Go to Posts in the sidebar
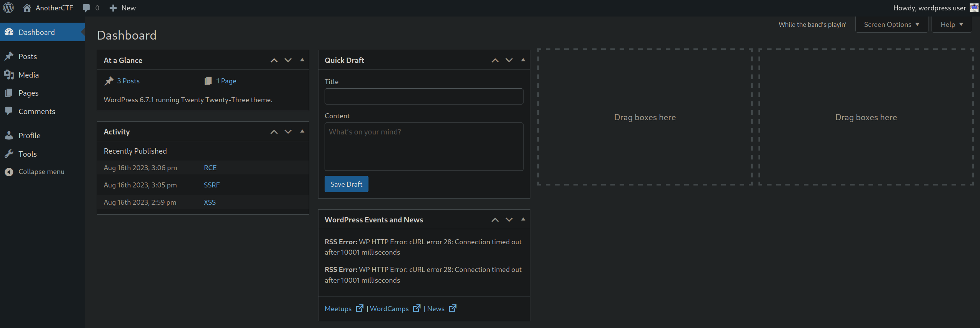Viewport: 980px width, 328px height. pyautogui.click(x=28, y=56)
